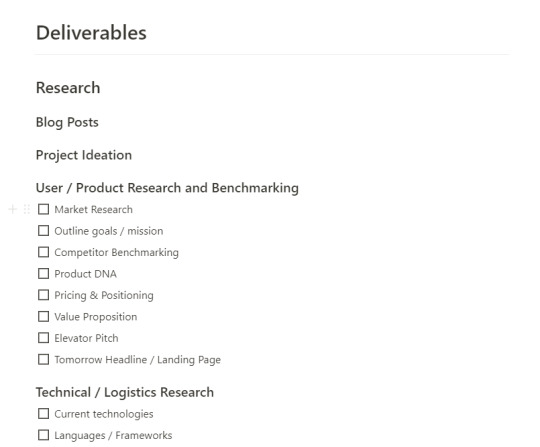This screenshot has width=540, height=447.
Task: Click the User / Product Research and Benchmarking heading
Action: pos(167,188)
